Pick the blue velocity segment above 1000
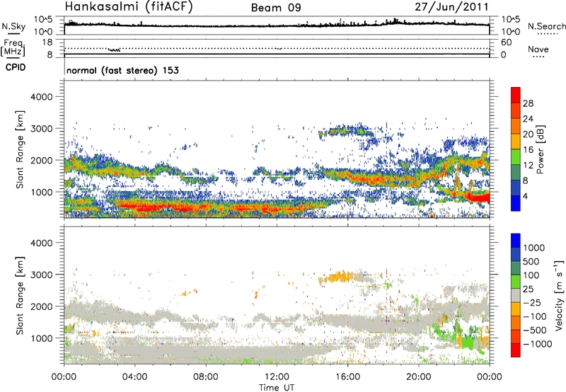Image resolution: width=566 pixels, height=392 pixels. pyautogui.click(x=516, y=241)
